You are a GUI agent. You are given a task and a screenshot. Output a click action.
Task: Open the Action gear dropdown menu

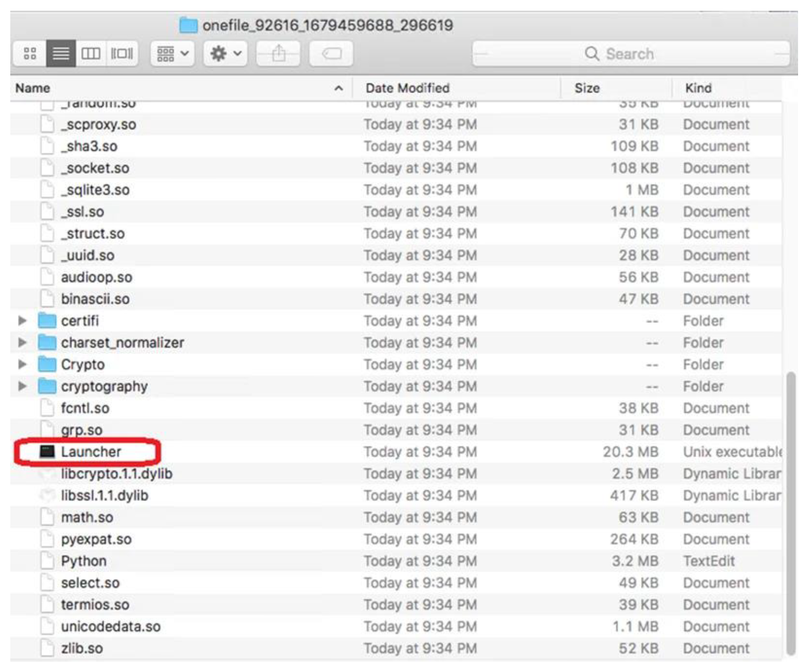tap(225, 54)
